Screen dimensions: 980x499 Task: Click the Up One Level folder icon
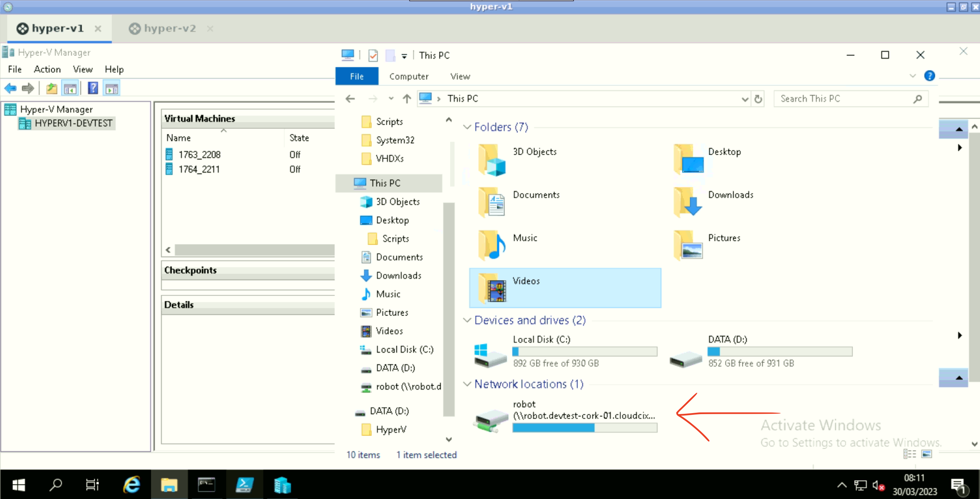click(51, 89)
